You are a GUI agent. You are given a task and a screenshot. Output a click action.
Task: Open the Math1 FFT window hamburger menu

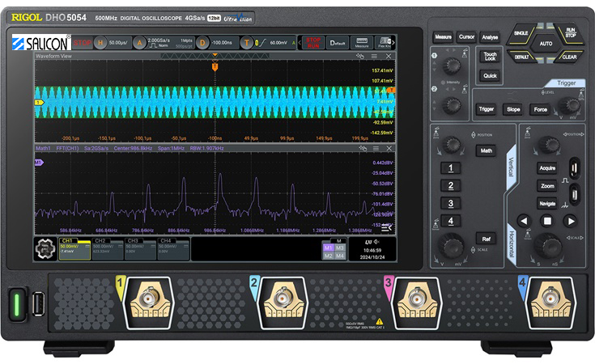pos(376,148)
